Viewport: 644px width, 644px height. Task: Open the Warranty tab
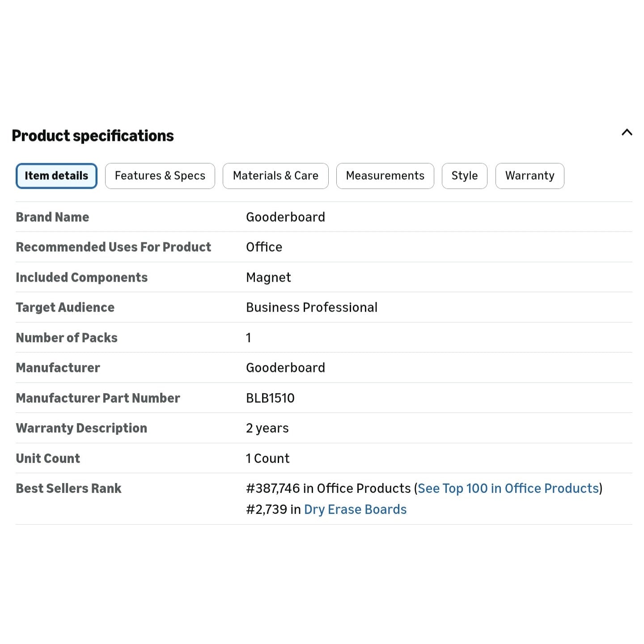(530, 176)
